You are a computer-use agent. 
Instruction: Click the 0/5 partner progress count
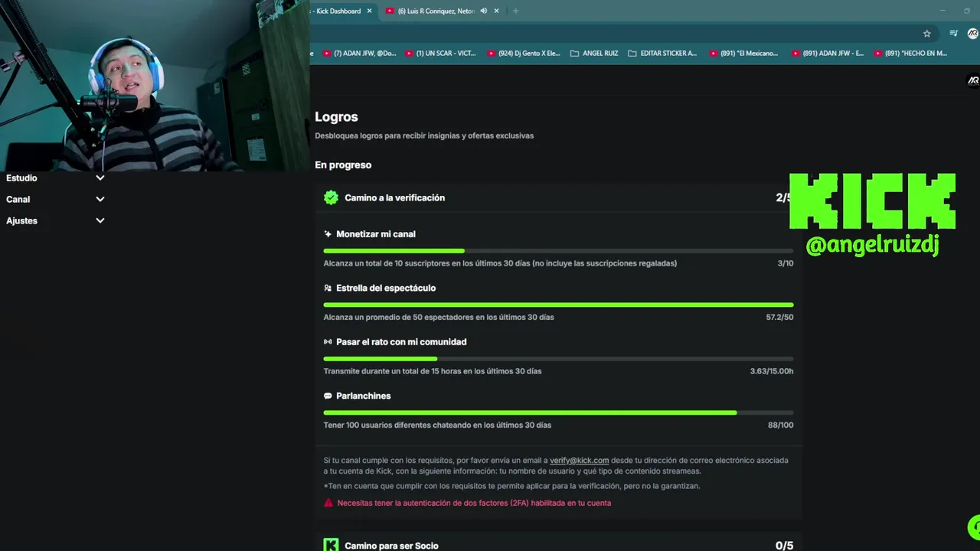[x=784, y=546]
